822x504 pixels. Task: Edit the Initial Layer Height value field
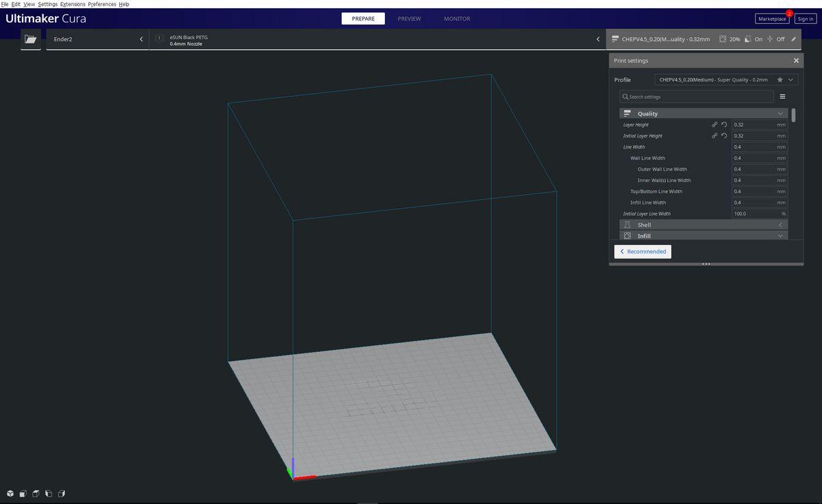point(759,136)
